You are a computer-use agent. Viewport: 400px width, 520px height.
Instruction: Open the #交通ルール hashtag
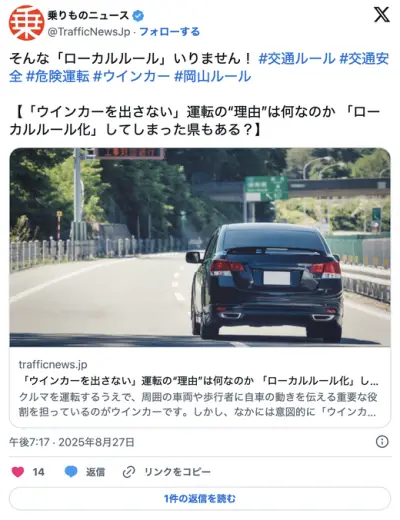(297, 59)
